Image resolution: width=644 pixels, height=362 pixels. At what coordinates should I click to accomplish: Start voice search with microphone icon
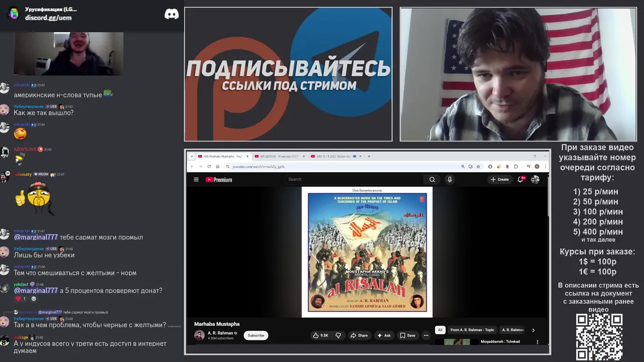pos(450,179)
